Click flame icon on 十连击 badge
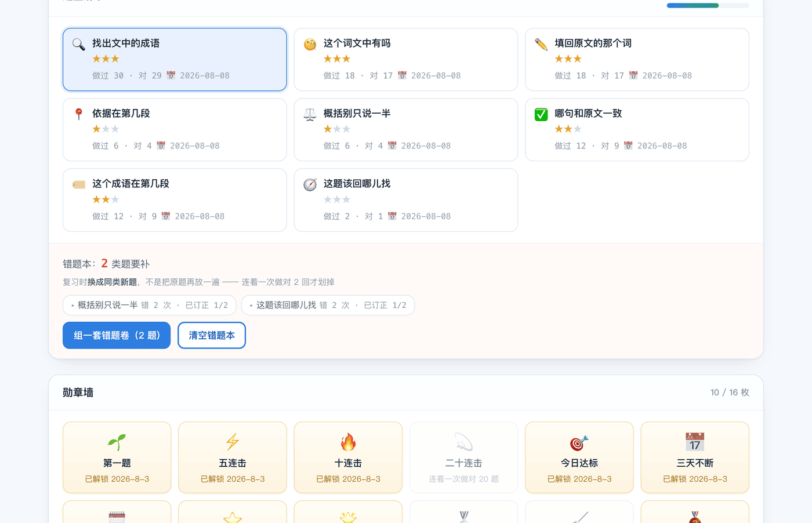812x523 pixels. coord(348,442)
